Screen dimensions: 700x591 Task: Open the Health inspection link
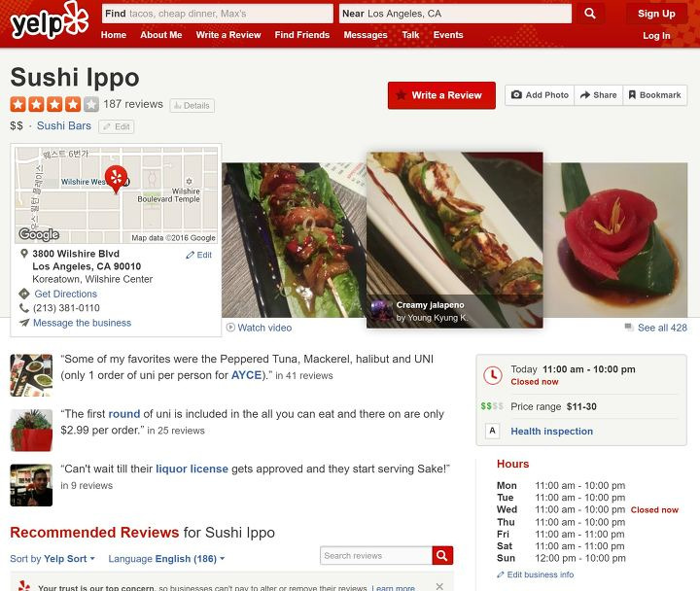tap(552, 432)
